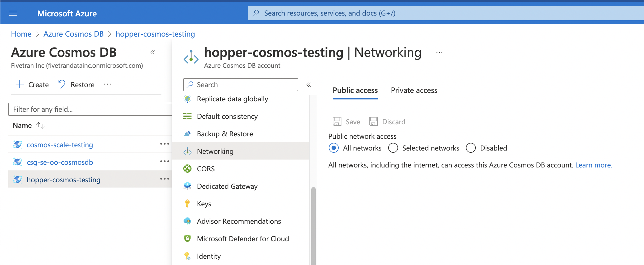Screen dimensions: 644x265
Task: Click the Save disk icon
Action: coord(337,122)
